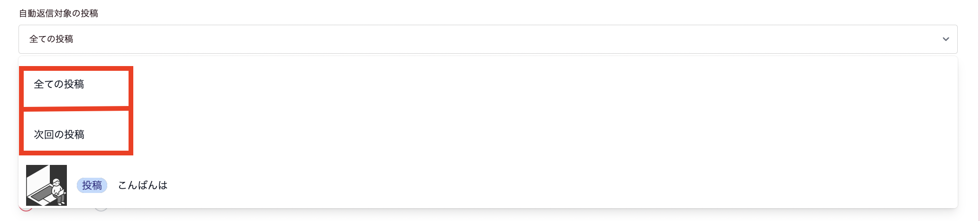Click the 全ての投稿 select field

coord(488,39)
